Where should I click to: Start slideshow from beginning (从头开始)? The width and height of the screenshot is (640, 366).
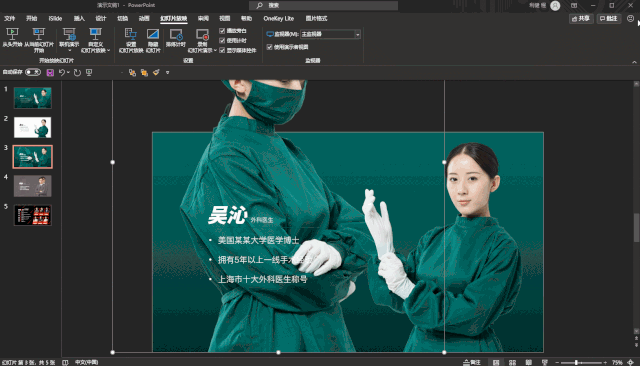[x=12, y=38]
